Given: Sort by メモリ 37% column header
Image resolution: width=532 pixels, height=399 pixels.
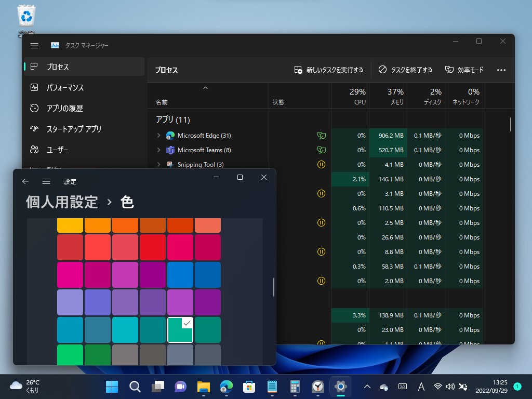Looking at the screenshot, I should pyautogui.click(x=388, y=96).
